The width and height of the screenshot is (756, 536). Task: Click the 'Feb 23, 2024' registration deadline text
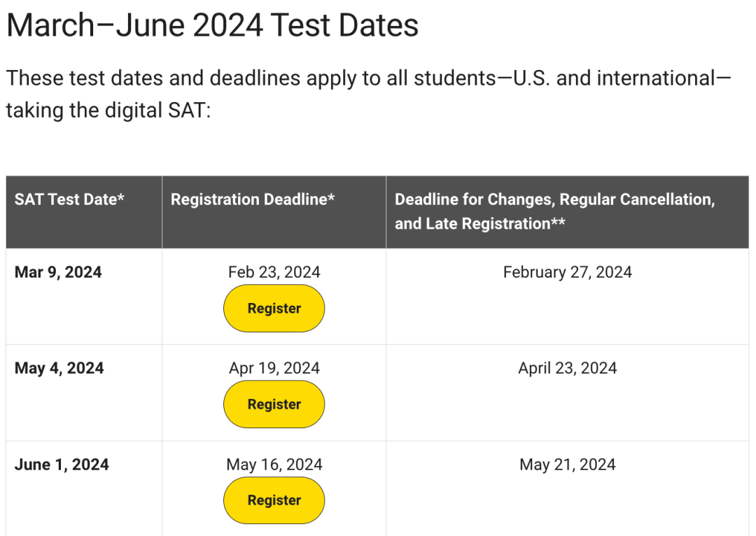274,272
